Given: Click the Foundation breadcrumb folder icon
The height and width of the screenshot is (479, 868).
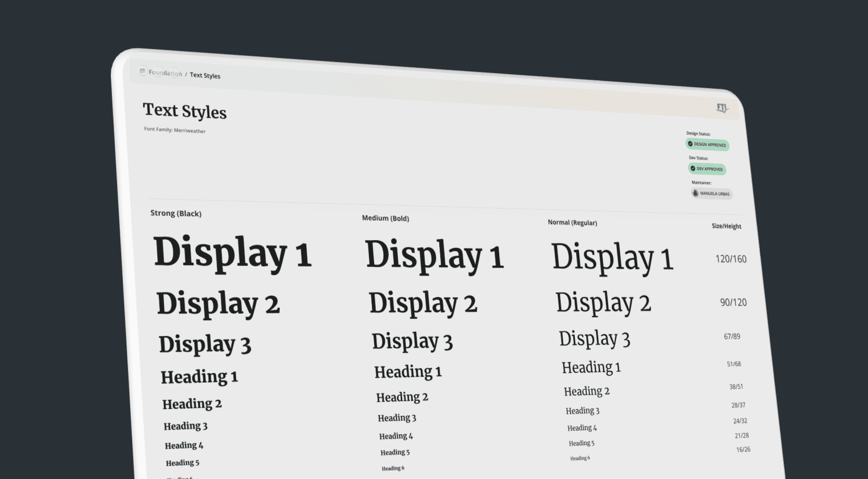Looking at the screenshot, I should point(142,71).
